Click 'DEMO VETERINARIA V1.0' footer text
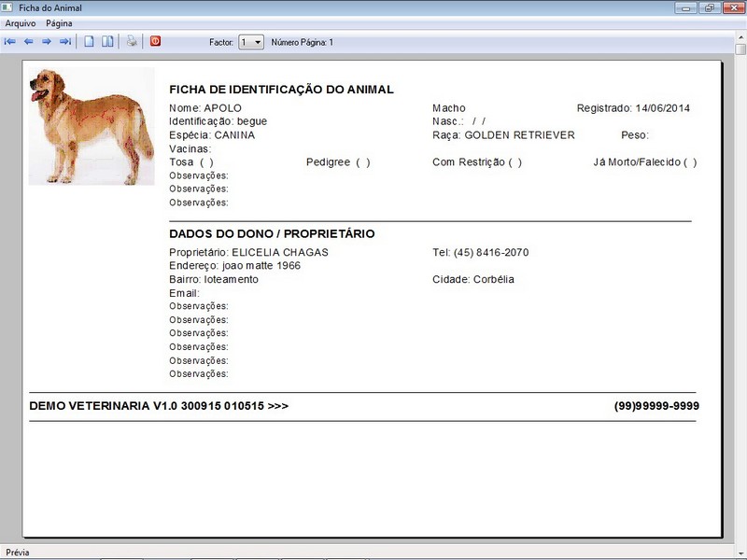This screenshot has width=747, height=560. pos(103,406)
